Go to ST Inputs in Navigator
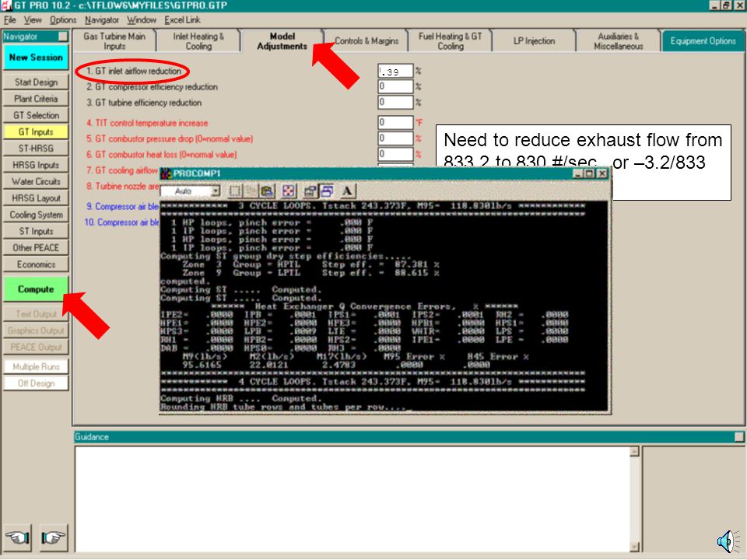Screen dimensions: 747x560 coord(36,232)
